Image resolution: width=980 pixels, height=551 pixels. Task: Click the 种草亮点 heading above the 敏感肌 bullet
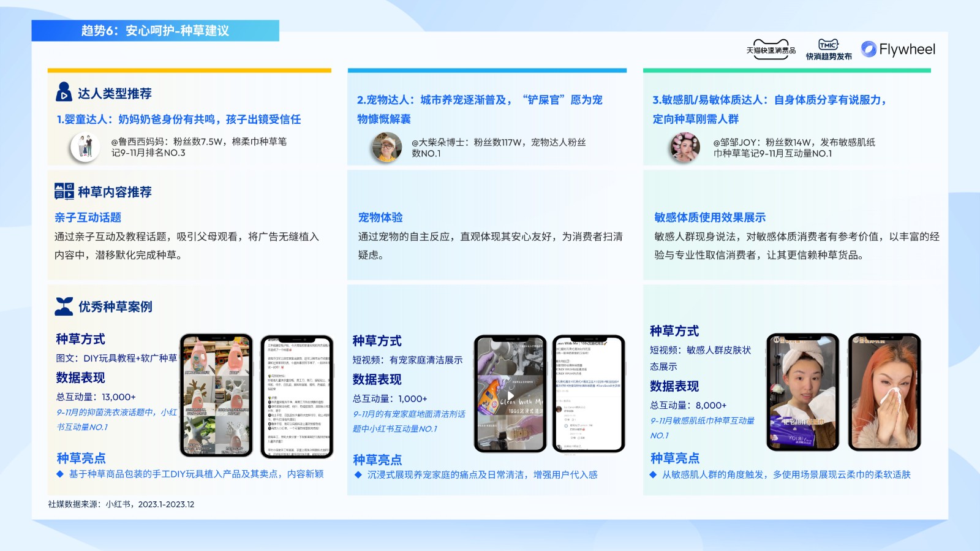(675, 458)
